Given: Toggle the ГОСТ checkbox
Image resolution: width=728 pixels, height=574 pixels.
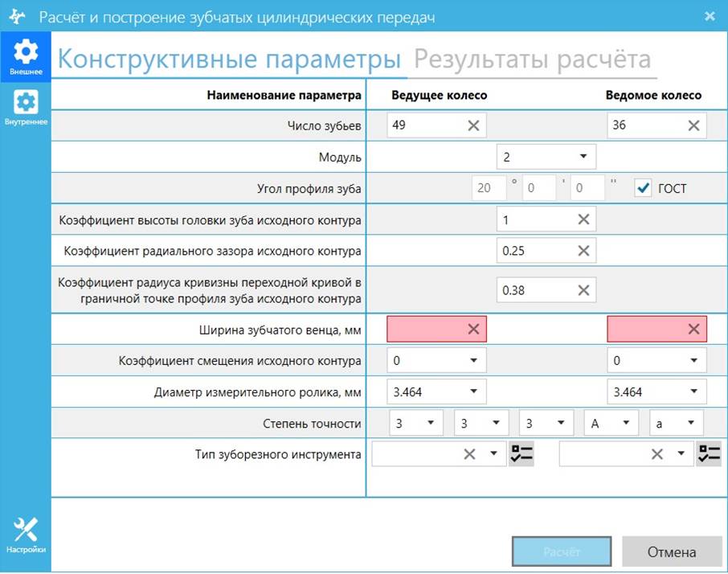Looking at the screenshot, I should 643,188.
